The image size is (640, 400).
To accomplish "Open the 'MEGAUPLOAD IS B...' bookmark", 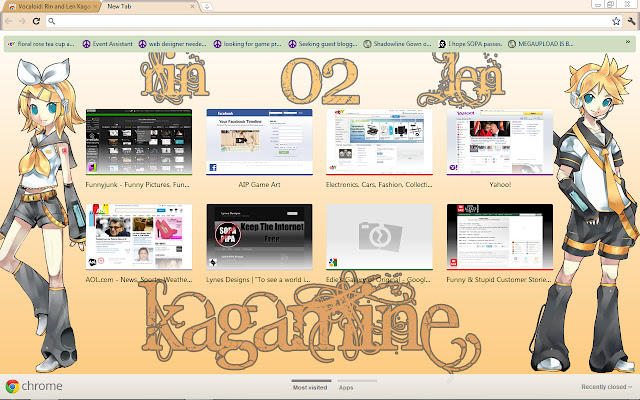I will tap(541, 44).
